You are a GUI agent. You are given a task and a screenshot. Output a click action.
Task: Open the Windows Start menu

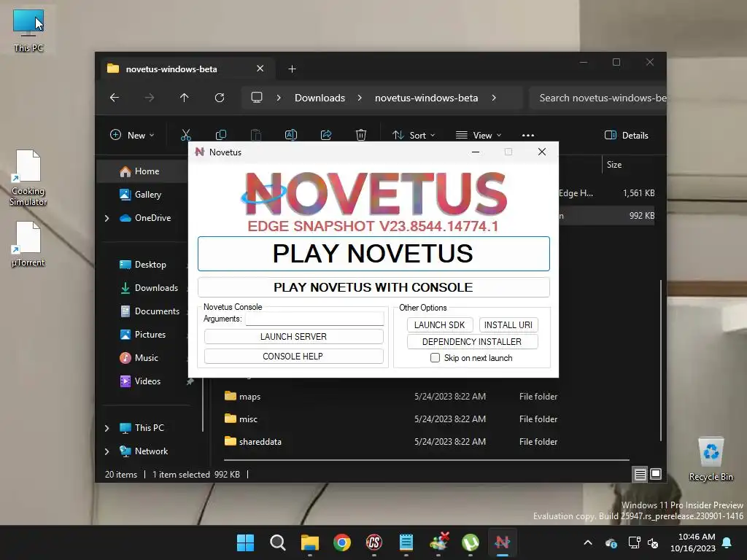click(245, 542)
